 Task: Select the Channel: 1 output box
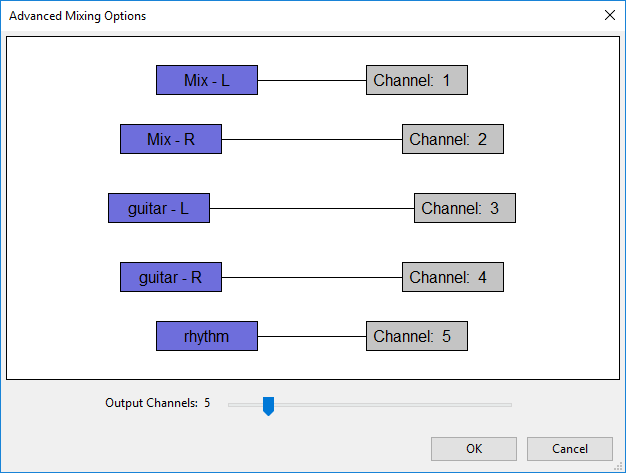[417, 80]
